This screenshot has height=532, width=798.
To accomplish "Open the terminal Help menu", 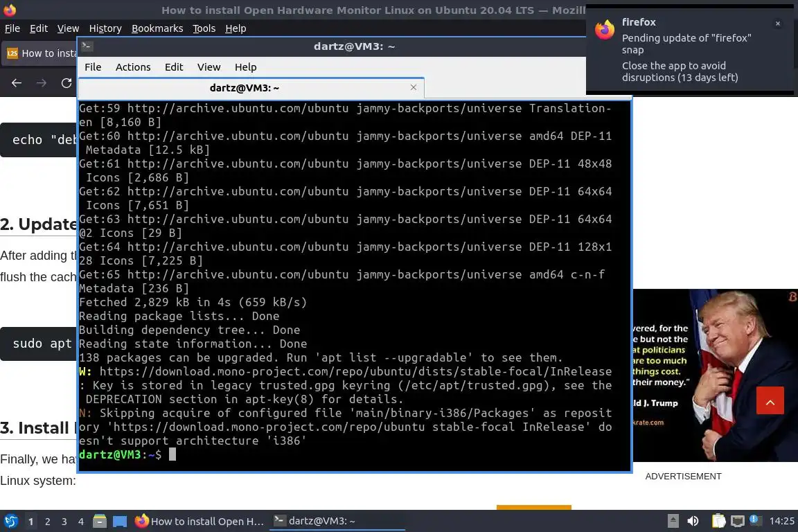I will (245, 67).
